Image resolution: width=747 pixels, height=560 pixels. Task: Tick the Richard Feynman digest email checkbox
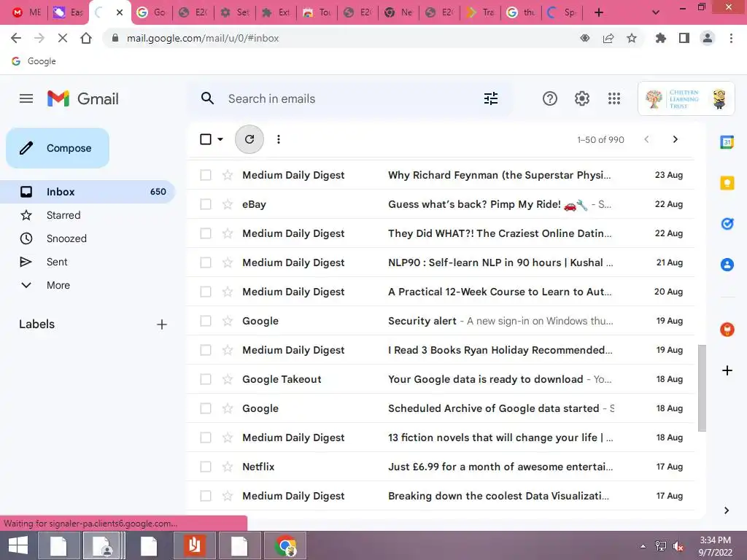(205, 175)
